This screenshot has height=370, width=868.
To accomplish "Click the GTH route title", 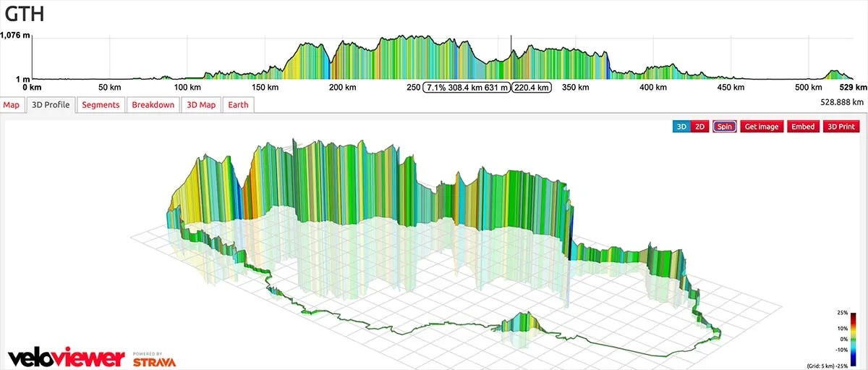I will 24,13.
